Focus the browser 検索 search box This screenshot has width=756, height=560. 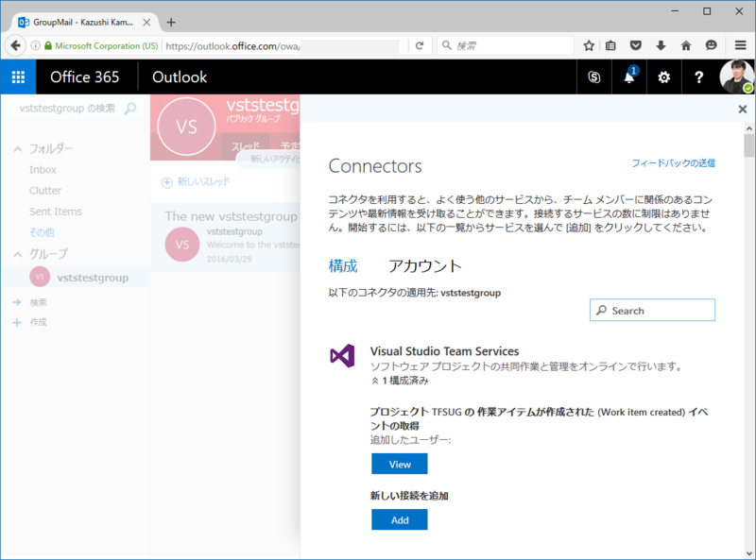click(x=506, y=45)
